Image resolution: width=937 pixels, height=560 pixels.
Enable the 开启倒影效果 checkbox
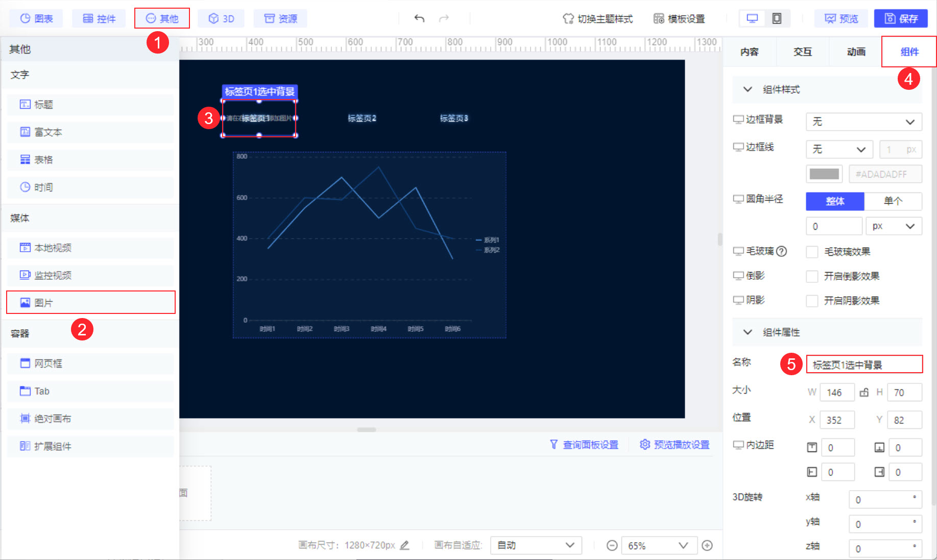[x=812, y=276]
